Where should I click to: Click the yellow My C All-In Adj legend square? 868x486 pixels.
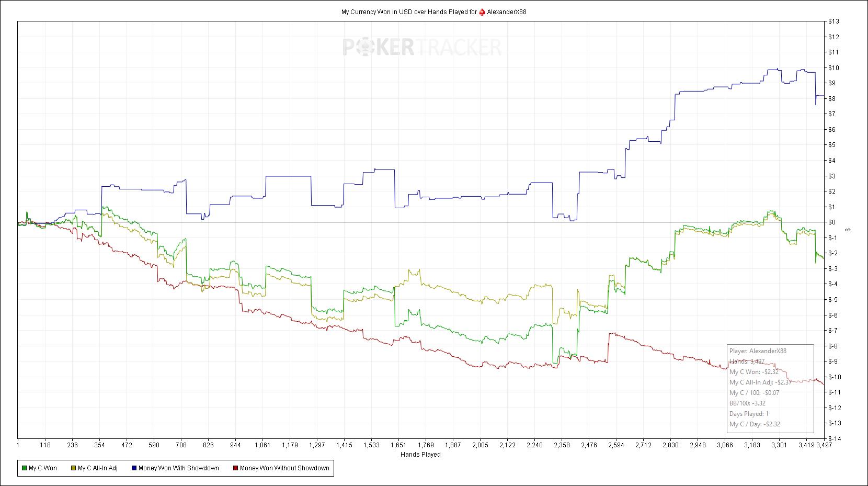coord(73,468)
